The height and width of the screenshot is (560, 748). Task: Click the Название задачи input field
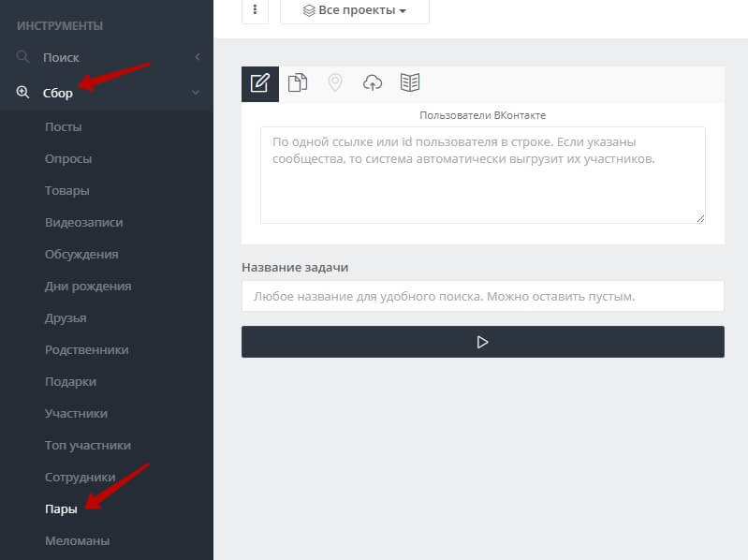(x=483, y=296)
